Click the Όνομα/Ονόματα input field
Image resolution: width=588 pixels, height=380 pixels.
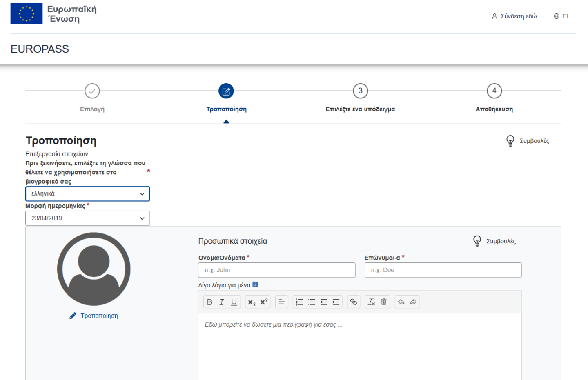point(277,270)
